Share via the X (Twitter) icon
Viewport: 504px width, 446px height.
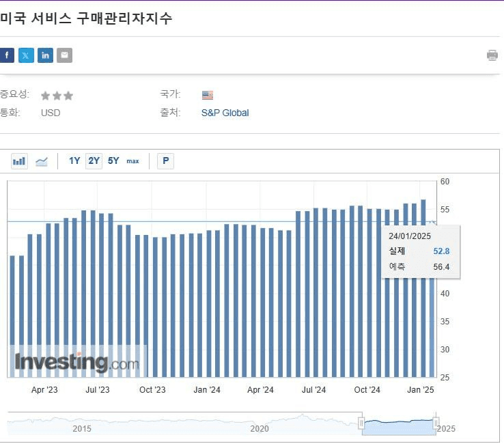[26, 55]
